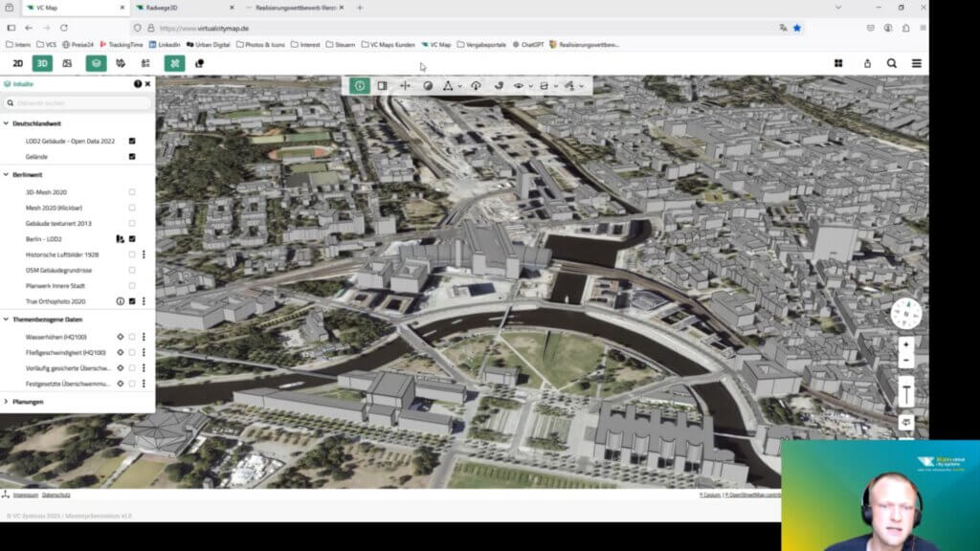Enable OSM Gebäudegrundrisse layer
Image resolution: width=980 pixels, height=551 pixels.
pos(132,270)
